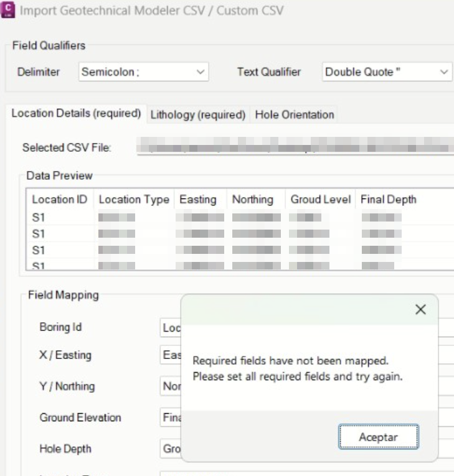This screenshot has height=476, width=454.
Task: Click the Northing column header
Action: coord(252,200)
